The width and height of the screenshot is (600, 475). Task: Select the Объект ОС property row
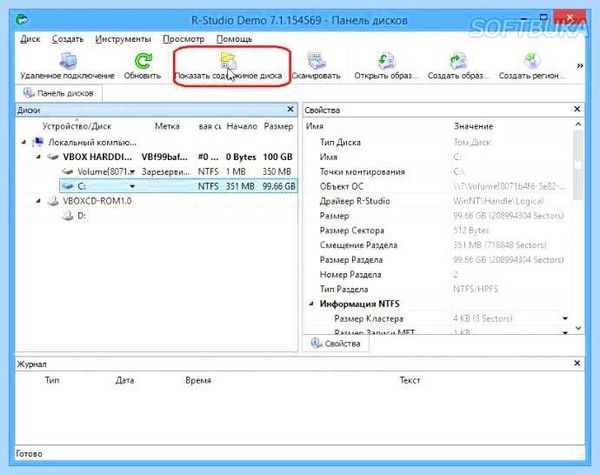click(439, 186)
